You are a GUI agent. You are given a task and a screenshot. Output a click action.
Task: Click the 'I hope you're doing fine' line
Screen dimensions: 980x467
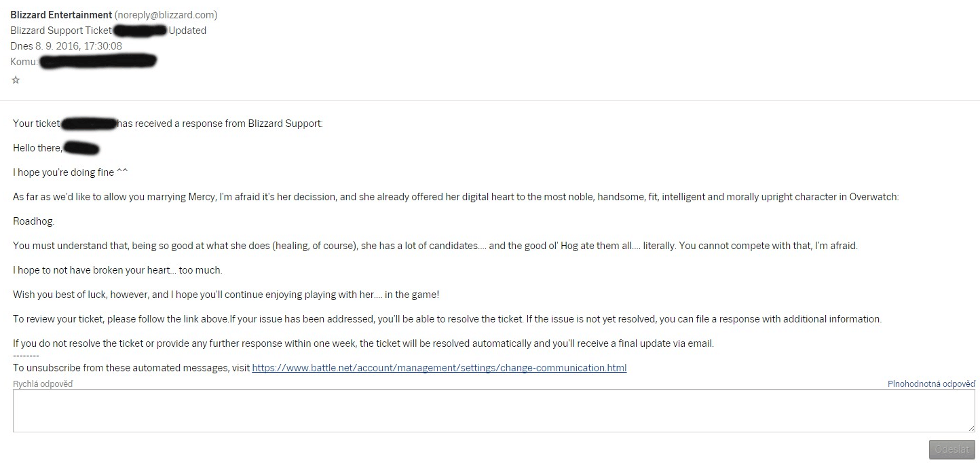click(70, 172)
